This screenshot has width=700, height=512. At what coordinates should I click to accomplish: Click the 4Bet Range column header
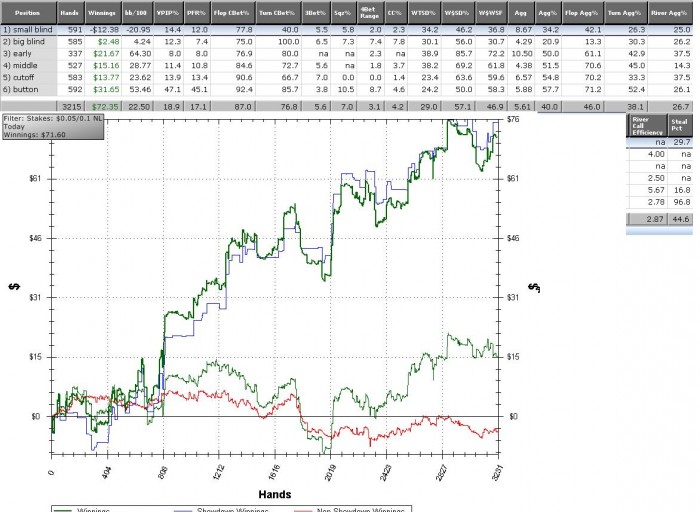coord(370,12)
